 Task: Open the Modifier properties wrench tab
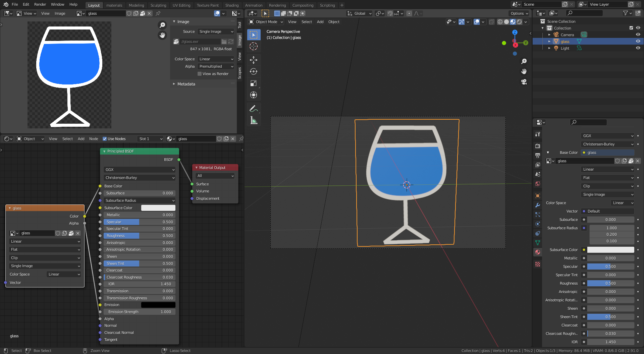coord(538,205)
